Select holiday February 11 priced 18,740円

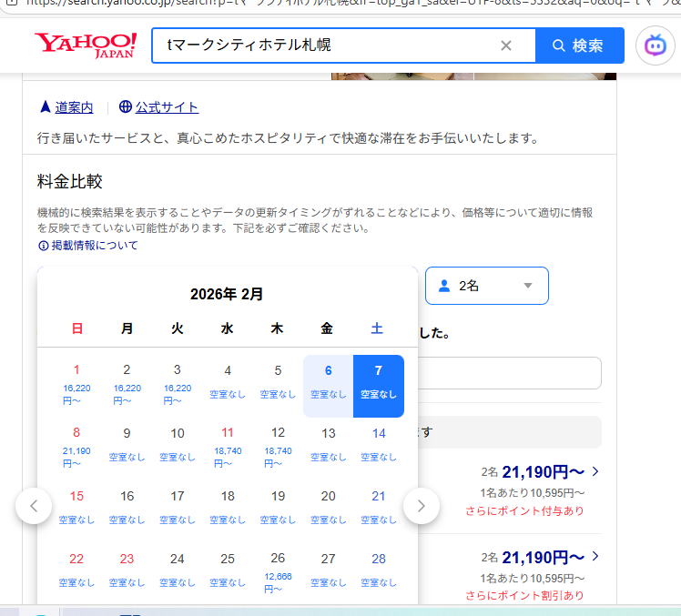pos(228,449)
